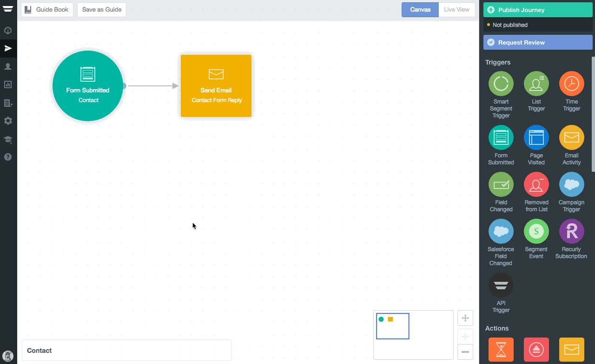Click the Contact journey name field
595x364 pixels.
pyautogui.click(x=126, y=351)
